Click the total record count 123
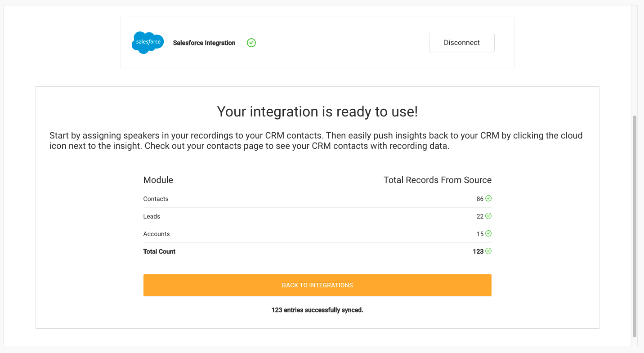This screenshot has height=353, width=644. point(478,251)
